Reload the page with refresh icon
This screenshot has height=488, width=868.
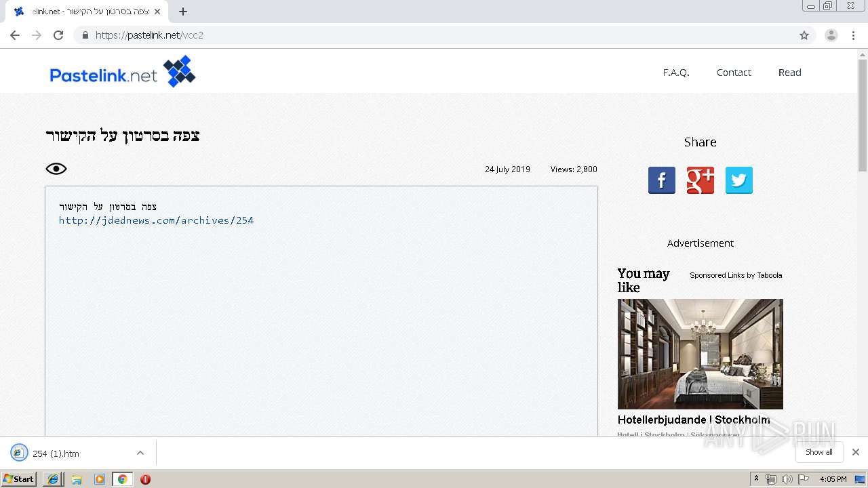point(58,35)
